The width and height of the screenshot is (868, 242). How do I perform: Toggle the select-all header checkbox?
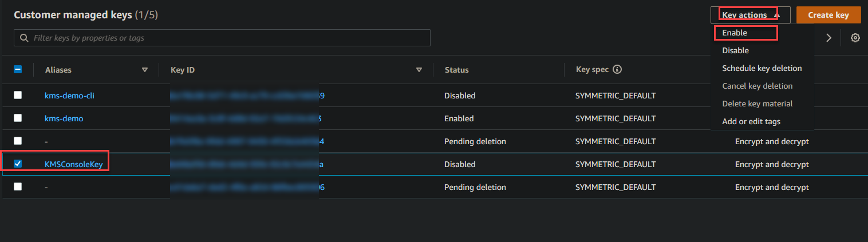coord(18,69)
